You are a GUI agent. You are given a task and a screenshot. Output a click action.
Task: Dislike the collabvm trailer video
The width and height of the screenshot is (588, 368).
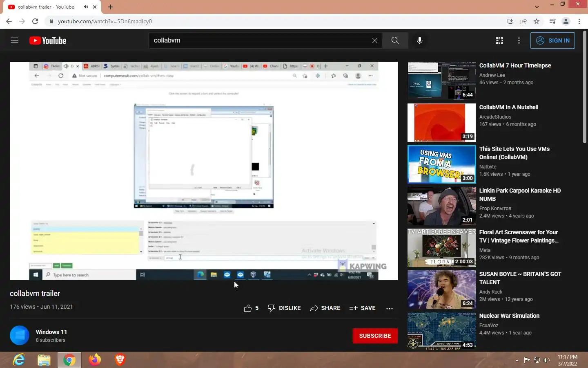(x=284, y=308)
